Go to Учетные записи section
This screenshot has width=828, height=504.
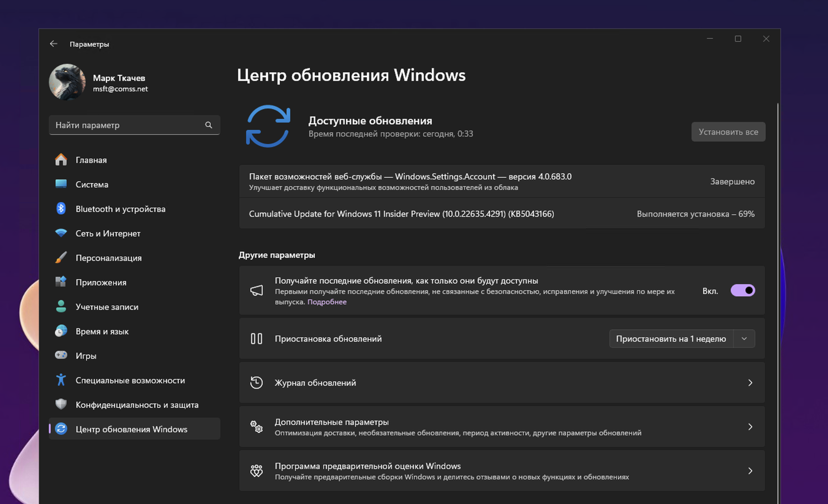[x=107, y=307]
